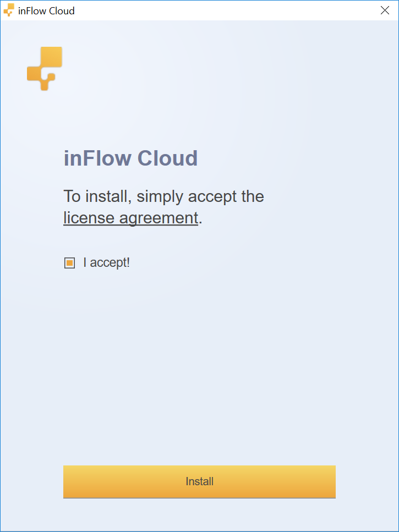Screen dimensions: 399x532
Task: Click the inFlow Cloud title bar text
Action: [x=46, y=11]
